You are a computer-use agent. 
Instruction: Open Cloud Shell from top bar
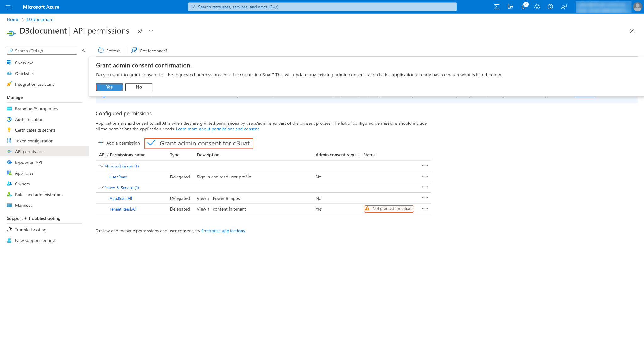pos(497,7)
